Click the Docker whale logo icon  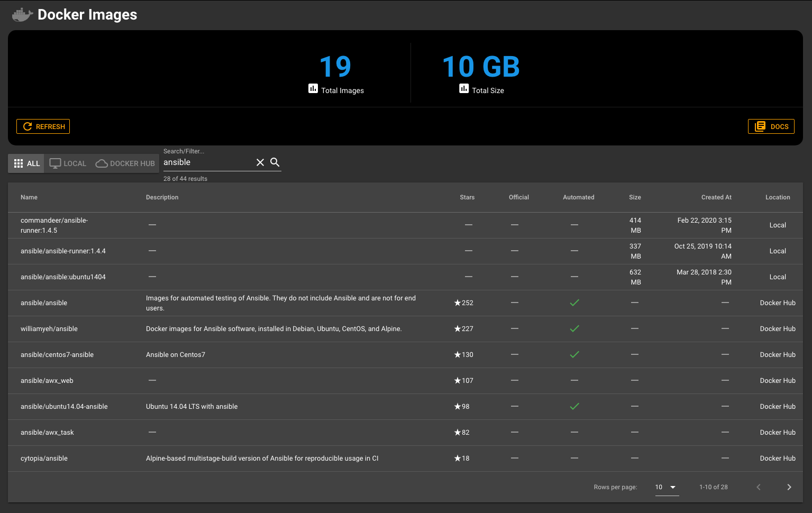pyautogui.click(x=22, y=15)
